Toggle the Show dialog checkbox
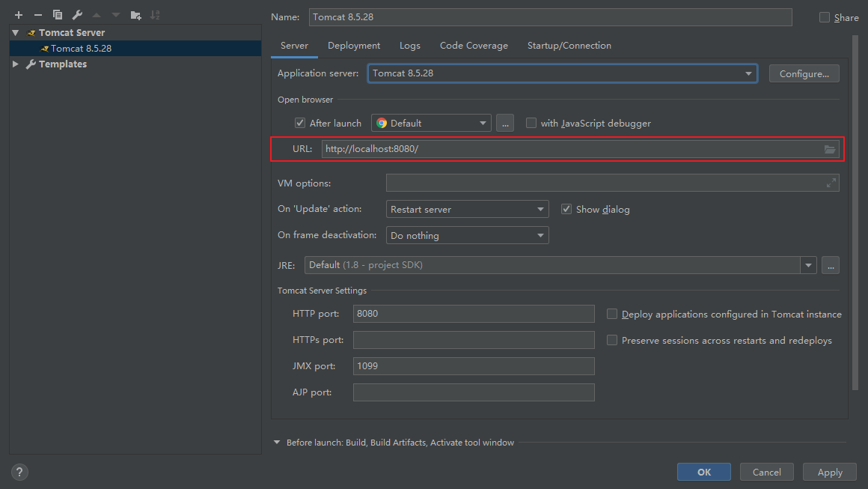This screenshot has height=489, width=868. (x=566, y=209)
